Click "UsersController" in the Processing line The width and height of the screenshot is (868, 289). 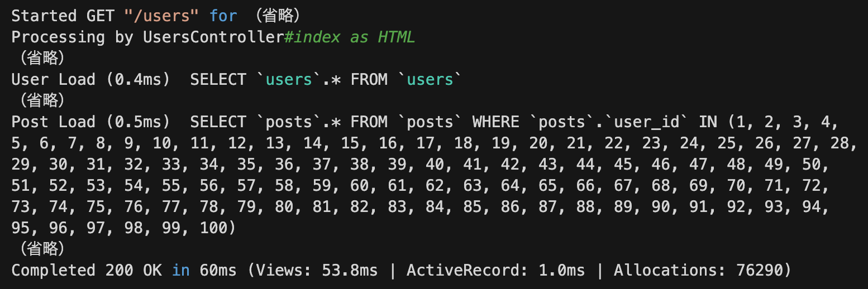pyautogui.click(x=213, y=37)
